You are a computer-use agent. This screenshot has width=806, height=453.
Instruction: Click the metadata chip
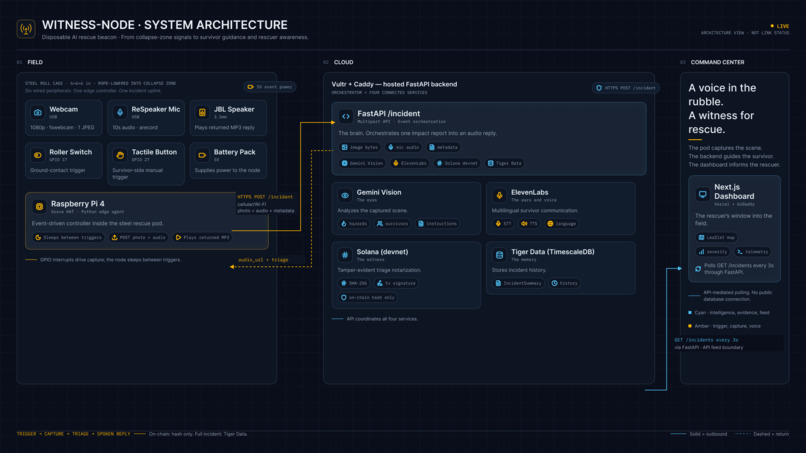[x=443, y=147]
